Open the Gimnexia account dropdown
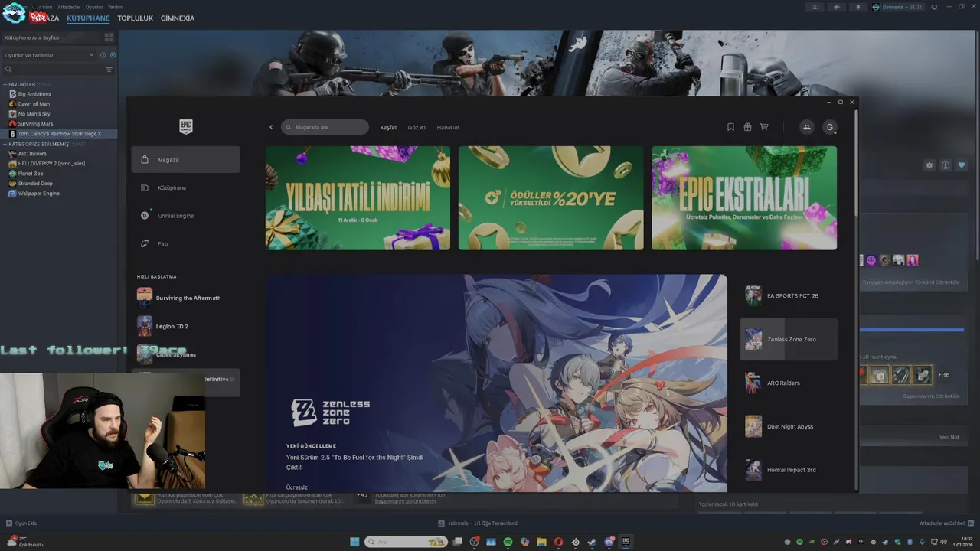Image resolution: width=980 pixels, height=551 pixels. (897, 7)
